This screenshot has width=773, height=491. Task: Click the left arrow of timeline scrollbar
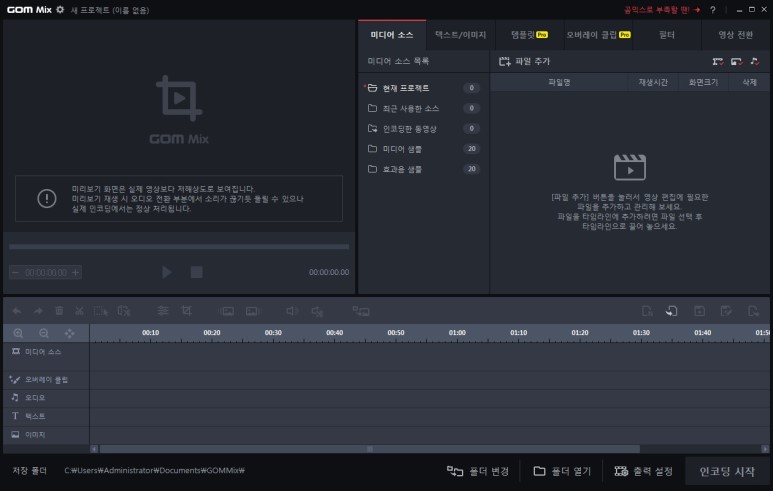94,449
